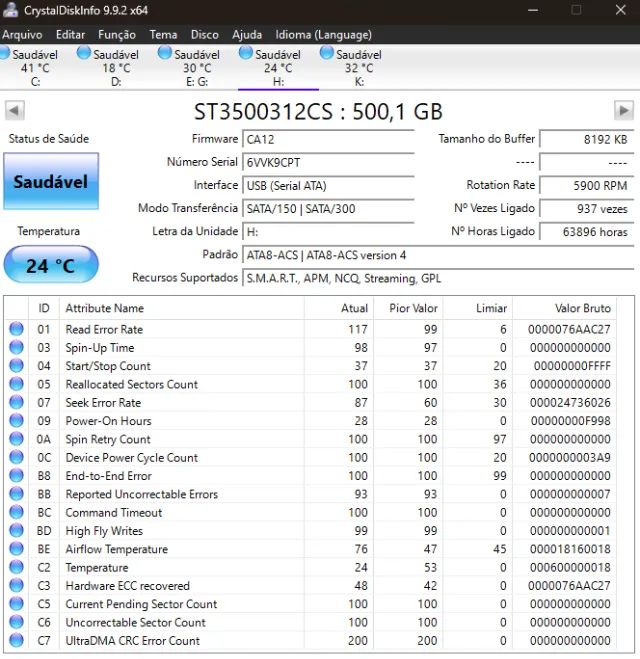Click the Valor Bruto column header
Viewport: 640px width, 659px height.
pyautogui.click(x=564, y=308)
